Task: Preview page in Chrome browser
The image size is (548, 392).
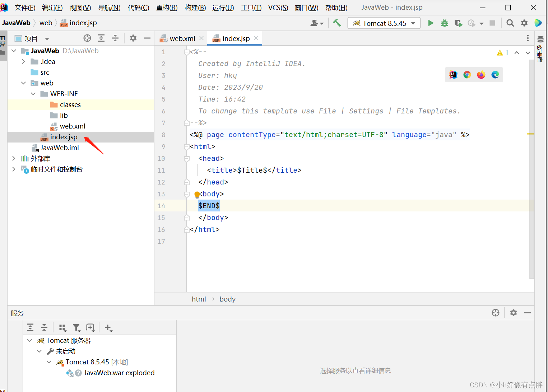Action: pos(467,75)
